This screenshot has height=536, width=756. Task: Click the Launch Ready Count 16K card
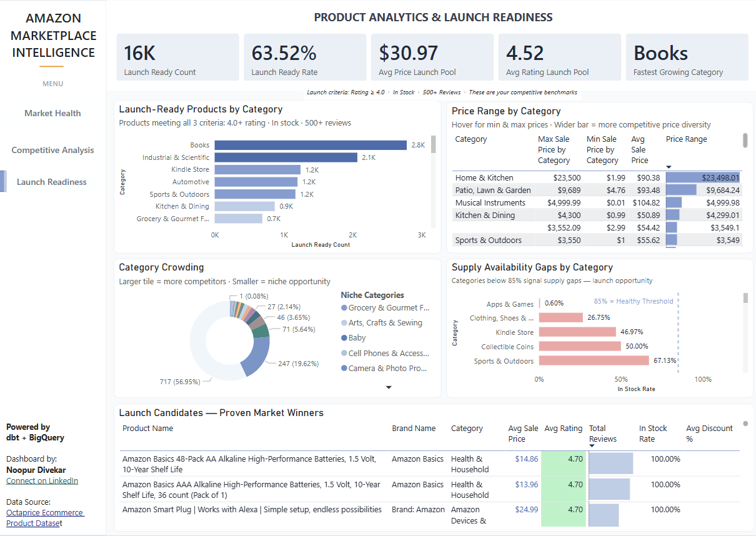[178, 57]
